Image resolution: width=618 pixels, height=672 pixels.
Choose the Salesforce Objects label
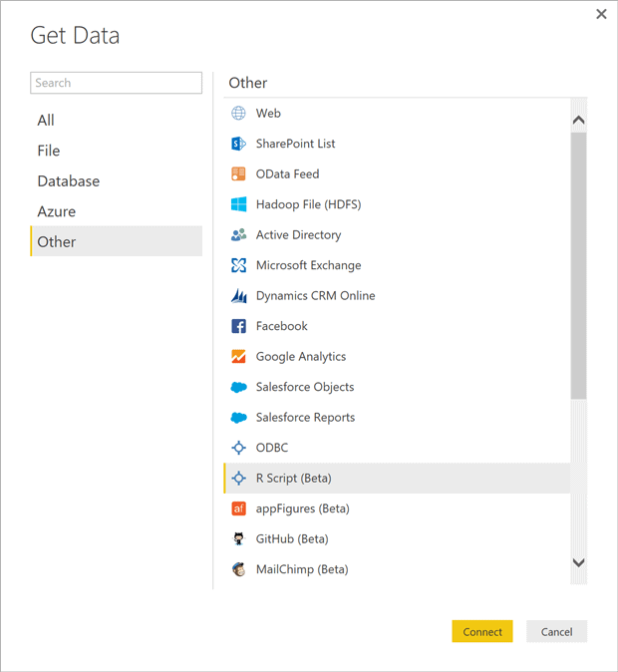[x=305, y=387]
